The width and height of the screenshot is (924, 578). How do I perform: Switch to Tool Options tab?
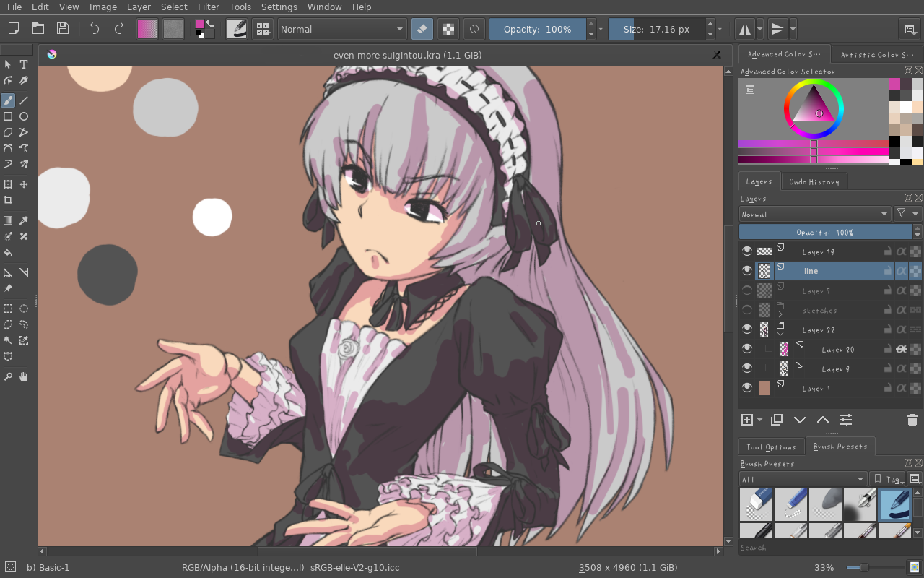pyautogui.click(x=771, y=447)
